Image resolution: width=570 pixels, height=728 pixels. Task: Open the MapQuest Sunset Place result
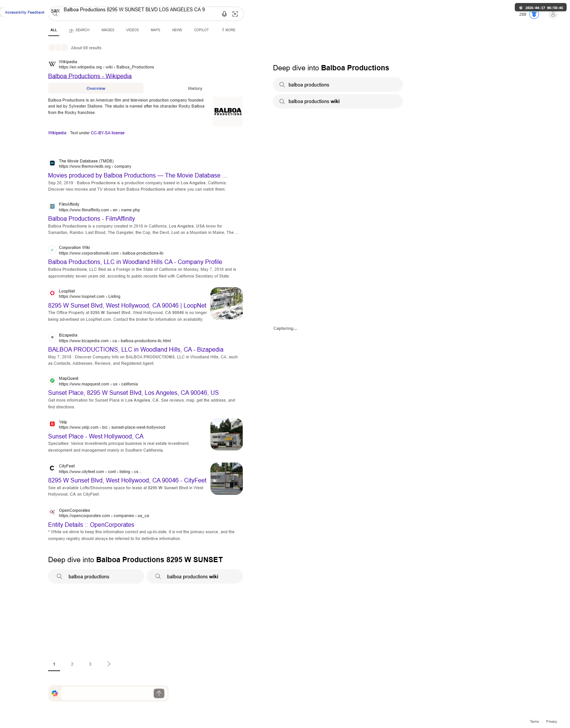[x=133, y=393]
